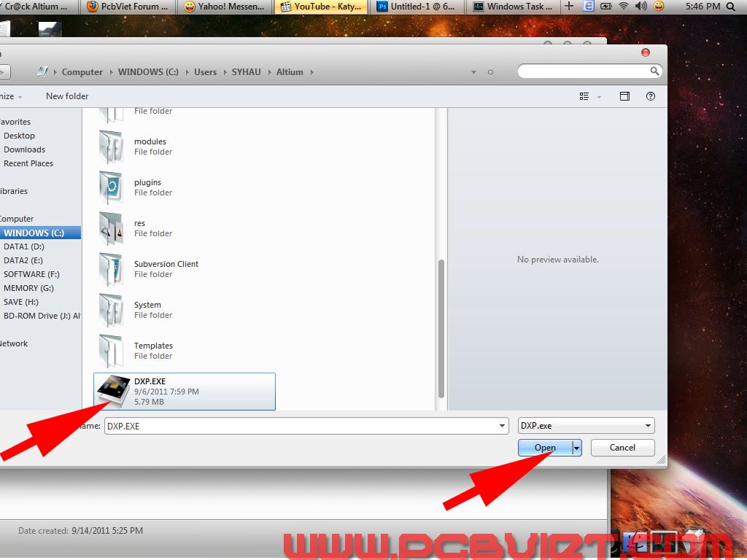Image resolution: width=747 pixels, height=560 pixels.
Task: Select MEMORY (G:) drive in the sidebar
Action: [x=28, y=288]
